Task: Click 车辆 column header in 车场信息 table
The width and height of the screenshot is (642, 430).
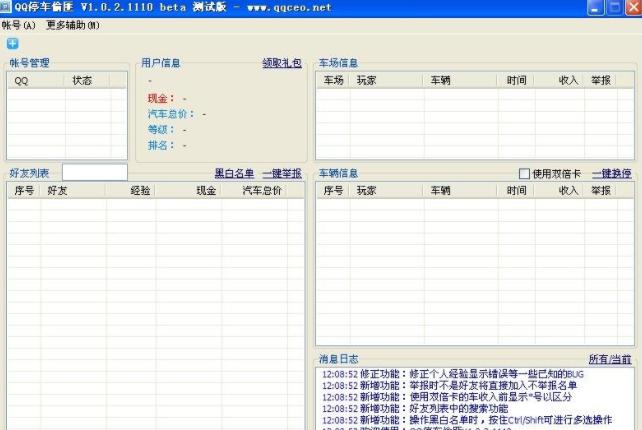Action: tap(460, 80)
